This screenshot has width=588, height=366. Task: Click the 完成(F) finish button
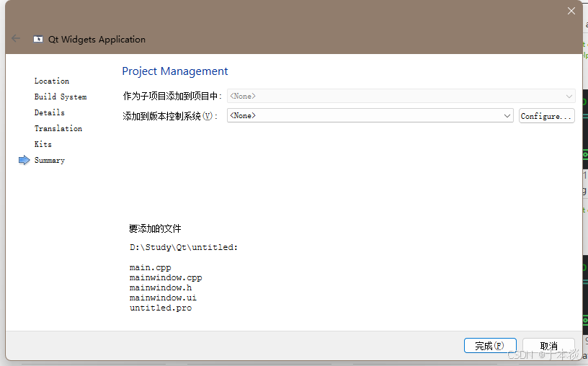pos(490,345)
